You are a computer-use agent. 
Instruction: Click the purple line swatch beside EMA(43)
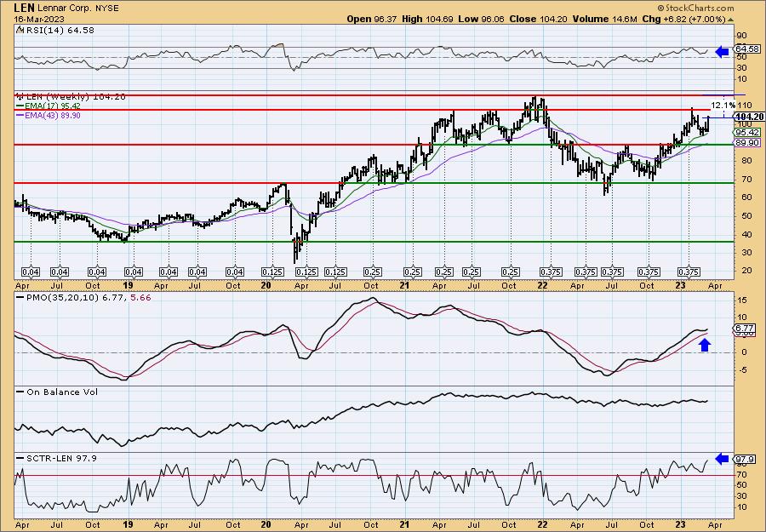point(20,116)
